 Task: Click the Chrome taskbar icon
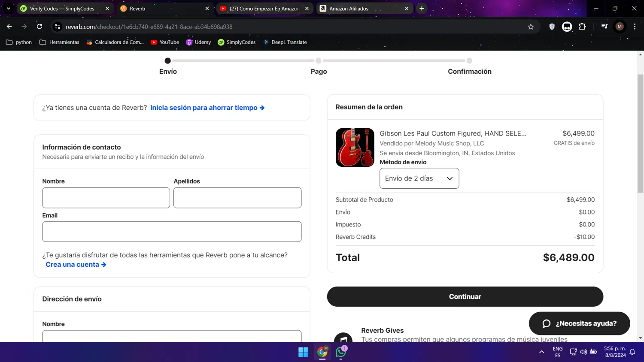(322, 352)
